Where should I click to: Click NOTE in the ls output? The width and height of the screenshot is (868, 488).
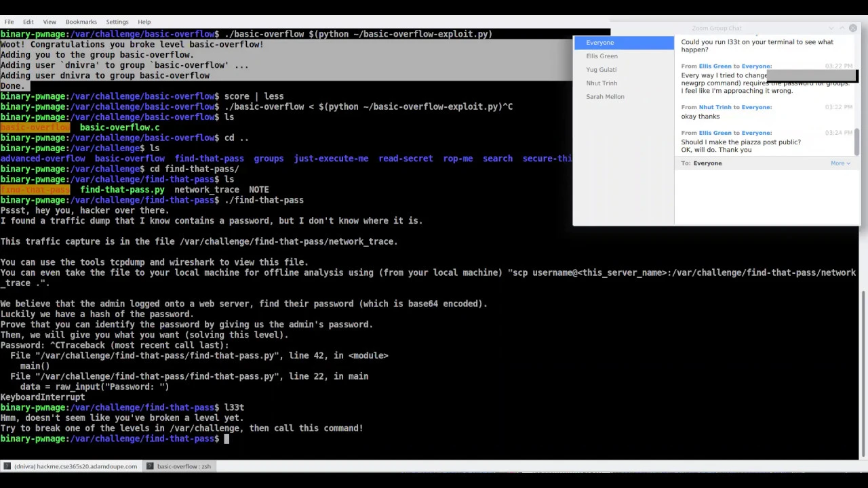click(259, 190)
